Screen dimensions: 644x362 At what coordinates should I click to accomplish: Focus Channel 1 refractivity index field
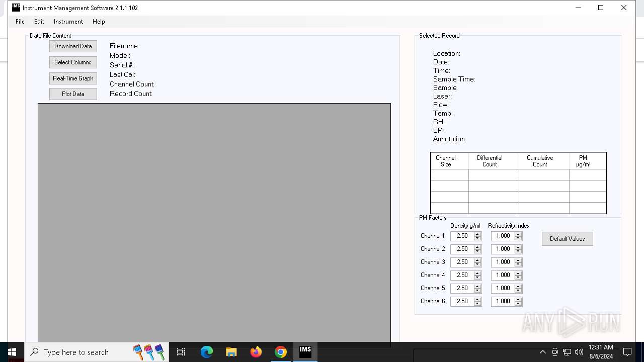click(x=503, y=236)
